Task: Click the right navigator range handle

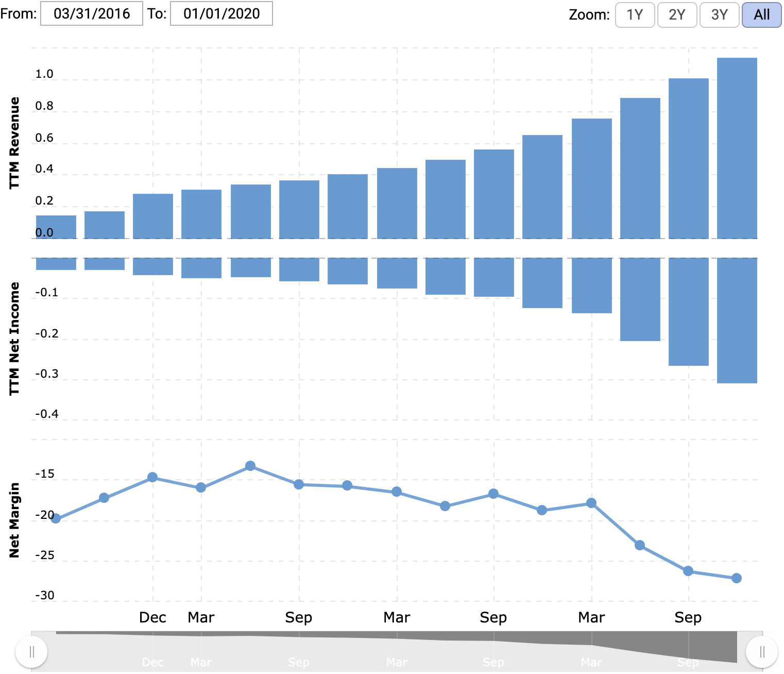Action: pyautogui.click(x=762, y=652)
